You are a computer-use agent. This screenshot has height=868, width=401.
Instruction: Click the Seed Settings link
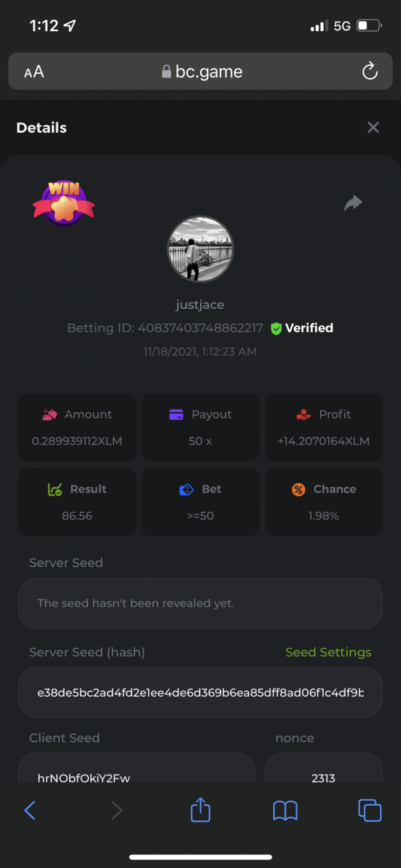pos(328,652)
